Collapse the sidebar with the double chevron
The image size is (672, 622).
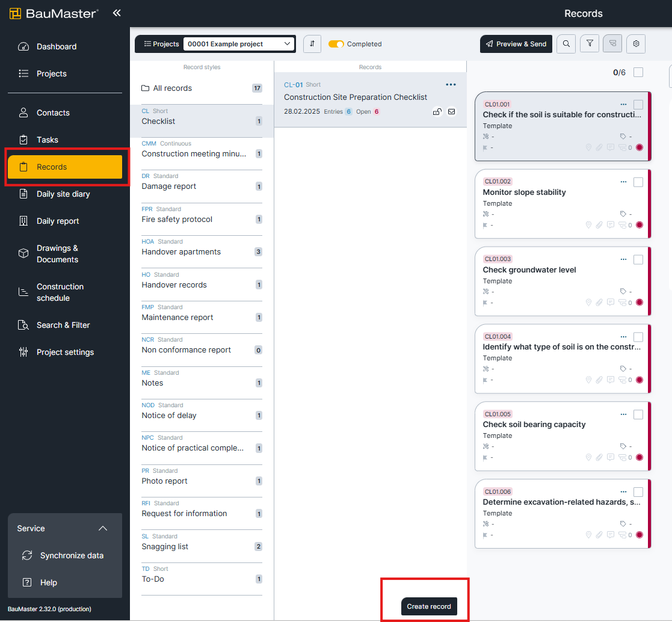tap(117, 13)
